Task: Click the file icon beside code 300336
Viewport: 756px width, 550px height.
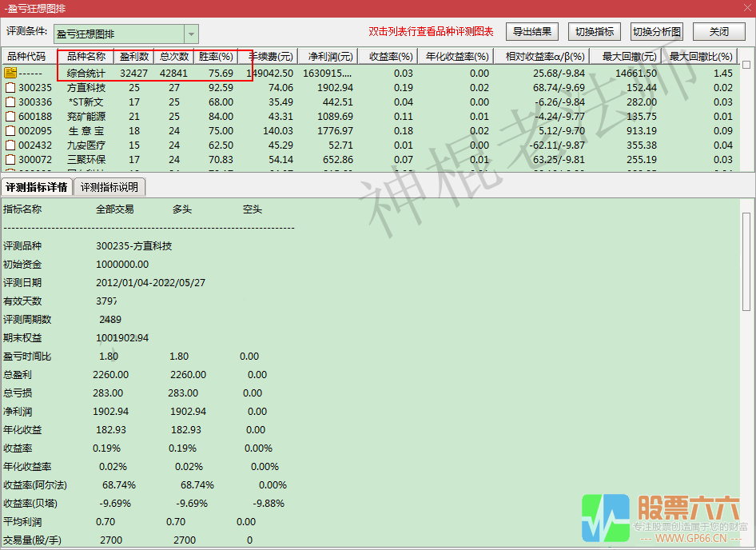Action: click(10, 102)
